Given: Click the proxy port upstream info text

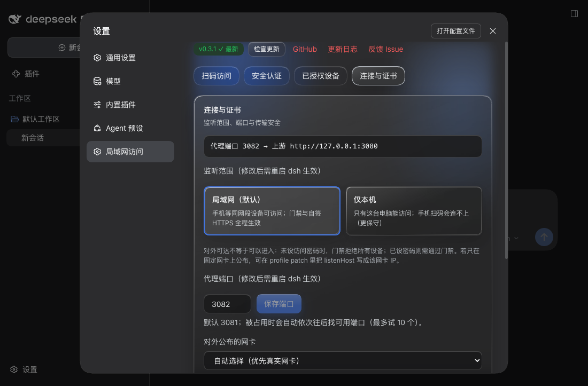Looking at the screenshot, I should point(294,146).
